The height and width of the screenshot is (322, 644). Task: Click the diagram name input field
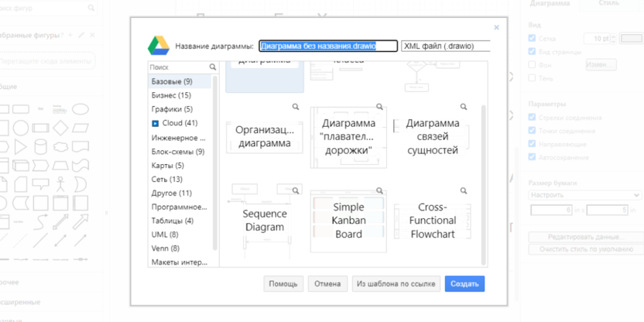[328, 46]
